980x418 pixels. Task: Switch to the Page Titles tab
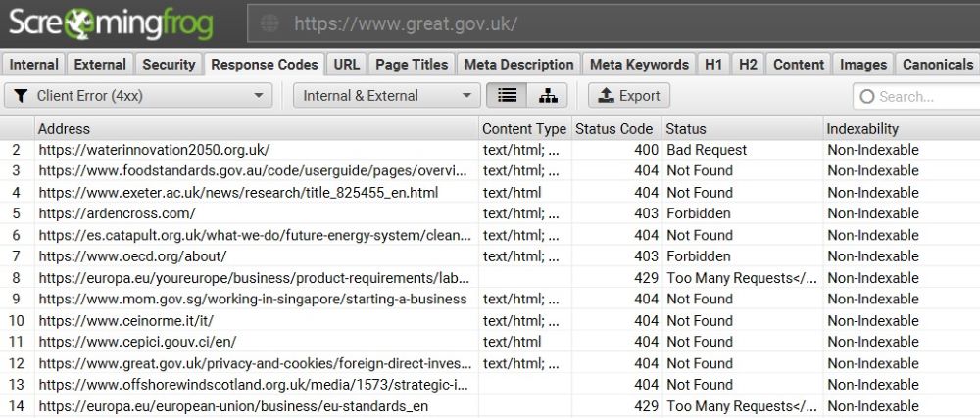click(x=412, y=65)
